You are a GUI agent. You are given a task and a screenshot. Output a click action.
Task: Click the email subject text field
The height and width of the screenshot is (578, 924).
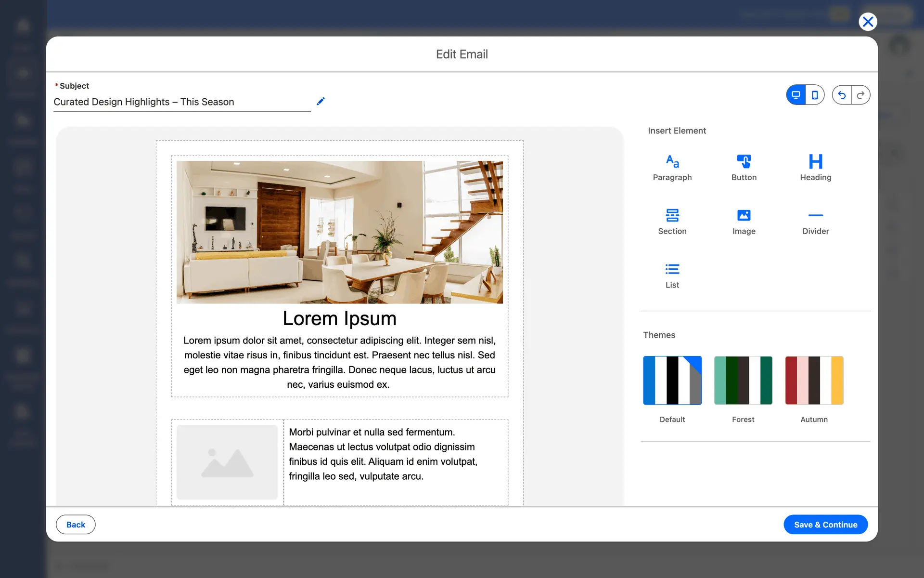click(181, 102)
